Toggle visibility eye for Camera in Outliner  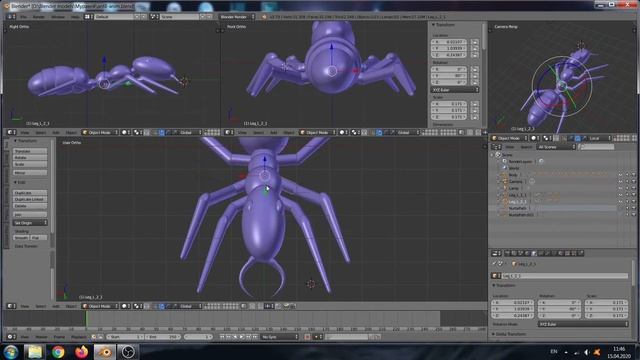(x=620, y=181)
